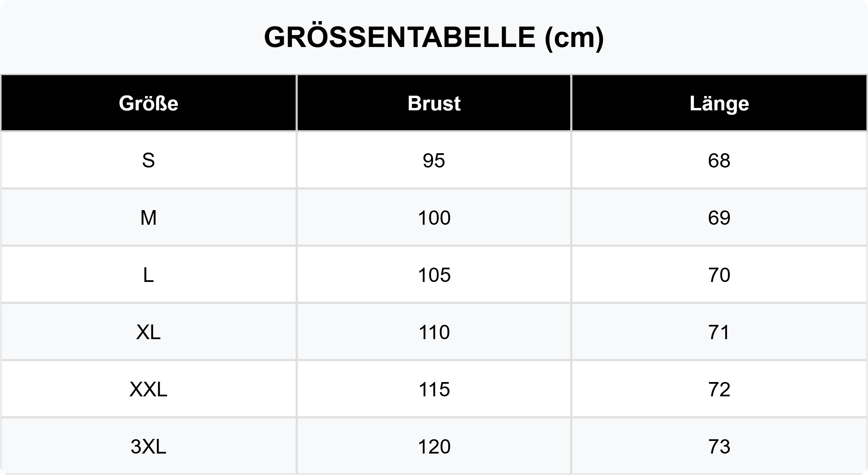Click Länge value 71
Viewport: 868px width, 475px height.
click(x=719, y=332)
